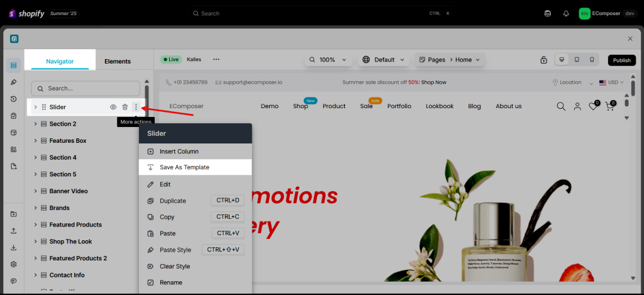Open the Location dropdown in preview
This screenshot has width=644, height=295.
coord(572,82)
